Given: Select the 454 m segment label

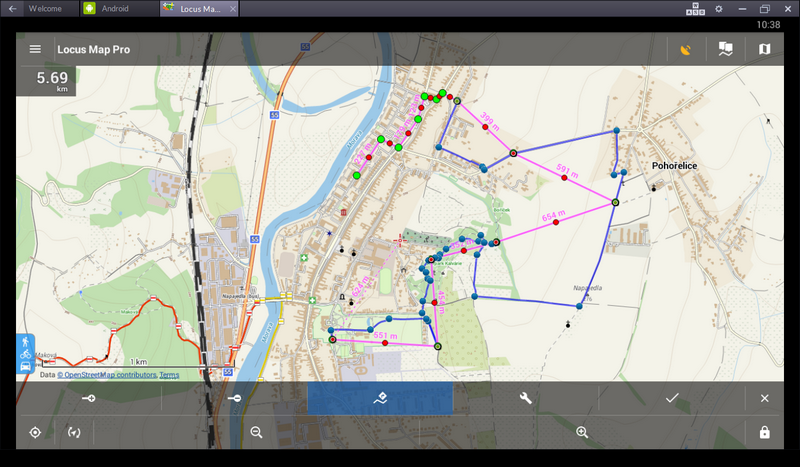Looking at the screenshot, I should point(441,302).
